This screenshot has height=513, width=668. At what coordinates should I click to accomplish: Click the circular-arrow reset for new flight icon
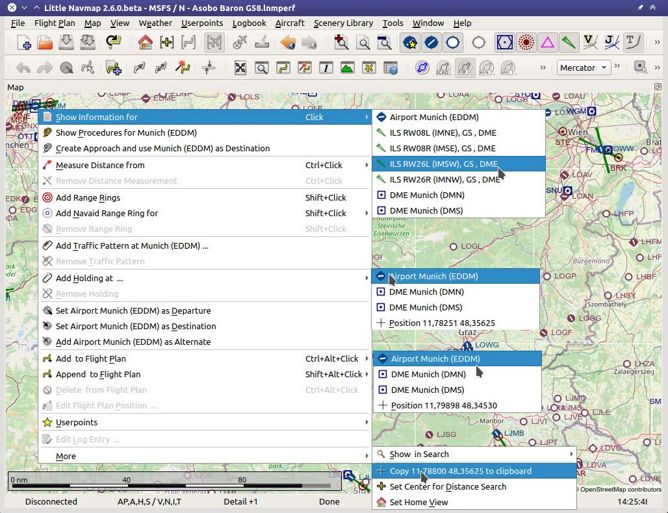tap(114, 43)
